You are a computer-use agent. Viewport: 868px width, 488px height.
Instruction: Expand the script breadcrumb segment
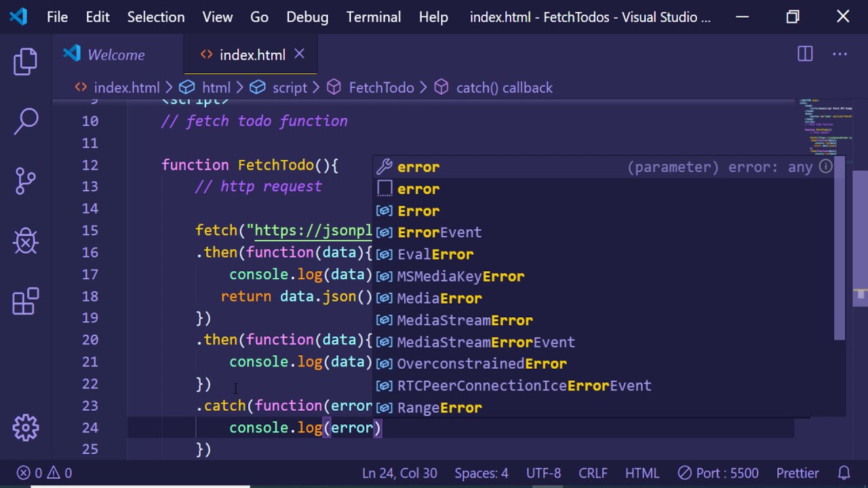(x=290, y=87)
